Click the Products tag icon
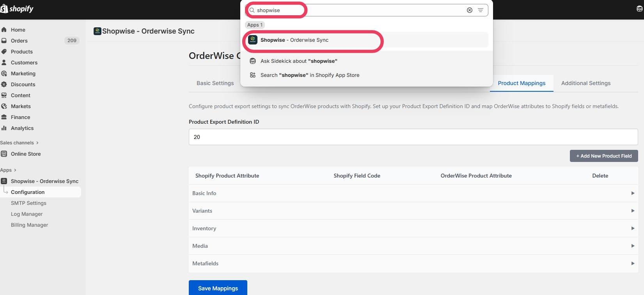This screenshot has height=295, width=644. [4, 52]
